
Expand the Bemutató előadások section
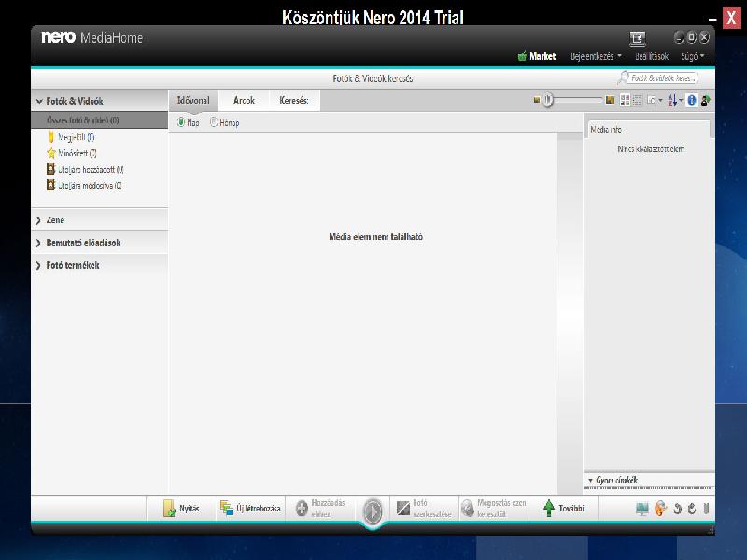[38, 243]
